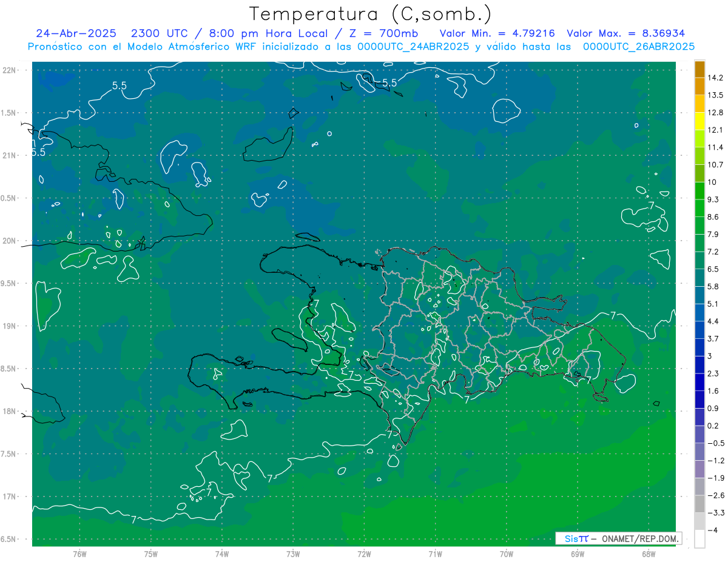Image resolution: width=728 pixels, height=562 pixels.
Task: Click the "SisTT - ONAMET/REP.DOM." credit box
Action: (x=618, y=538)
